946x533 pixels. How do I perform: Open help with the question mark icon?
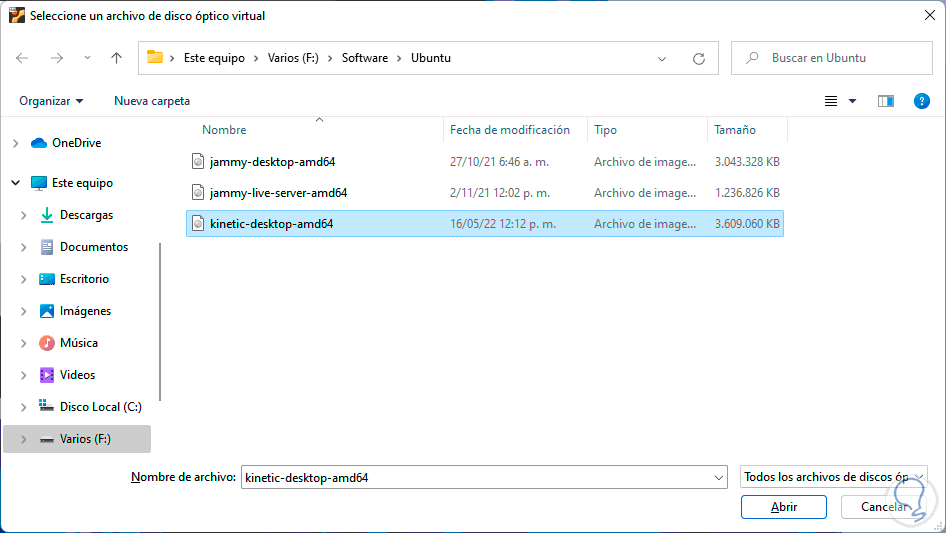(x=921, y=101)
